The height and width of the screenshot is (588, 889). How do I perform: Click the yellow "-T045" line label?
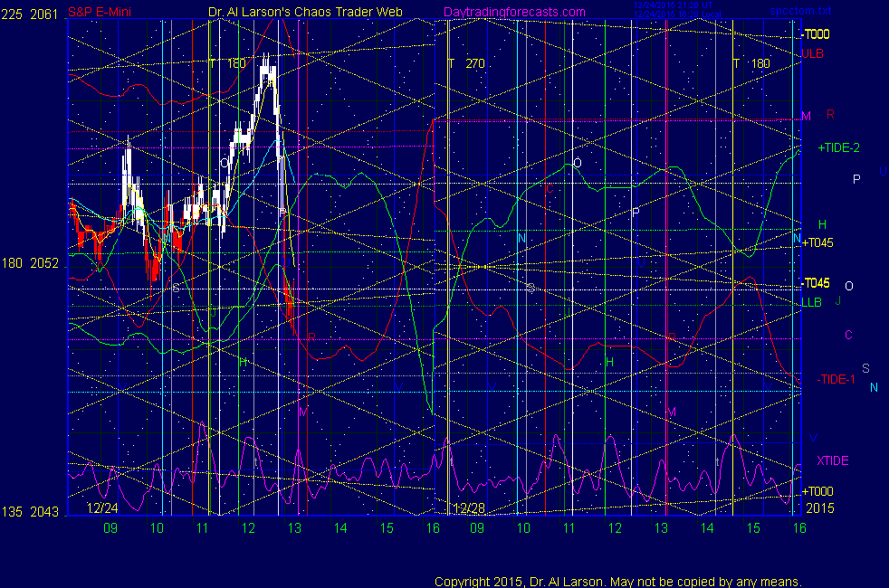click(816, 283)
